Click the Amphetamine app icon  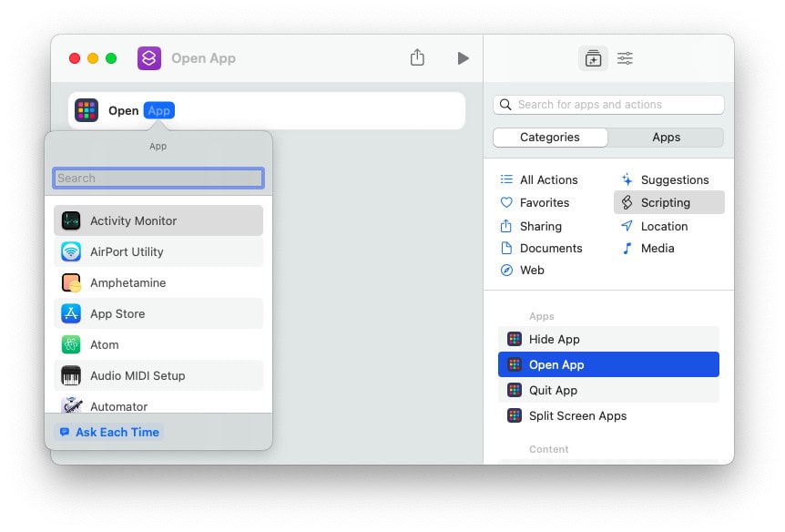71,282
